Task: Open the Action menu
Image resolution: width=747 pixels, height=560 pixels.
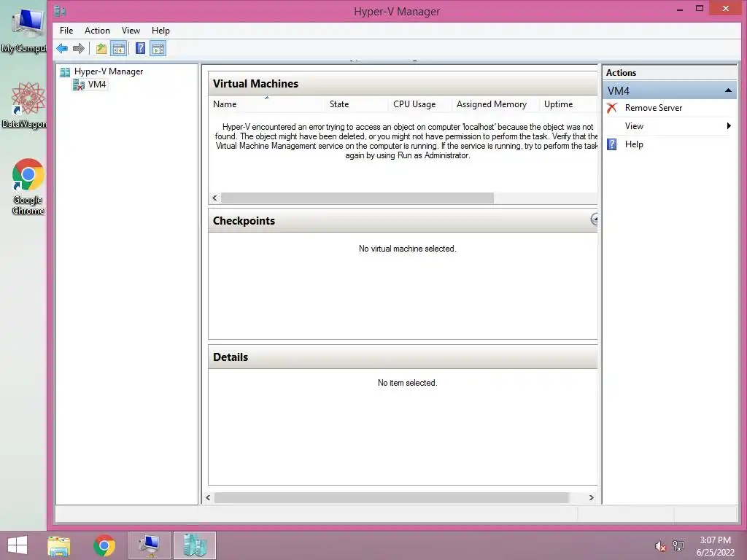Action: click(97, 31)
